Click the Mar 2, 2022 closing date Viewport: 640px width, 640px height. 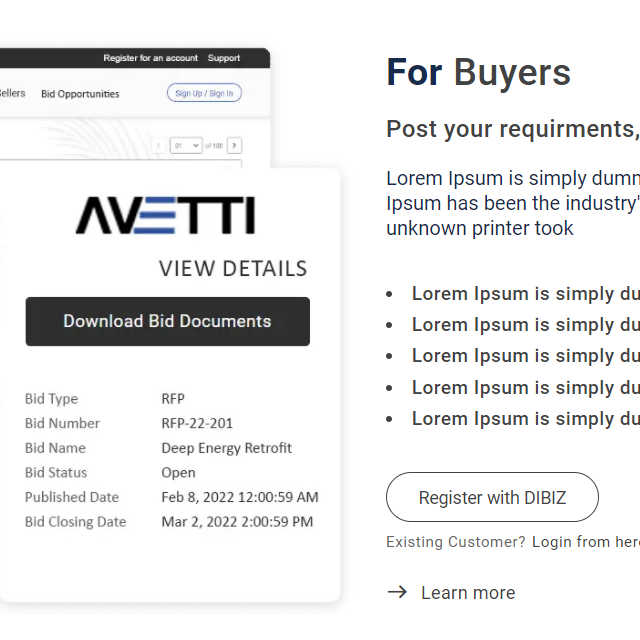tap(237, 522)
